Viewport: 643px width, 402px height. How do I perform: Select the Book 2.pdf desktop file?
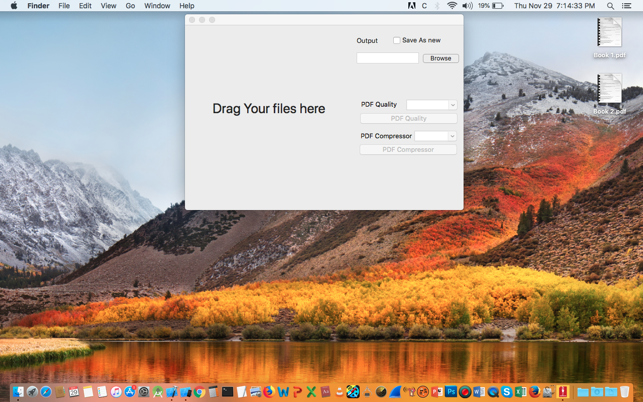point(609,94)
